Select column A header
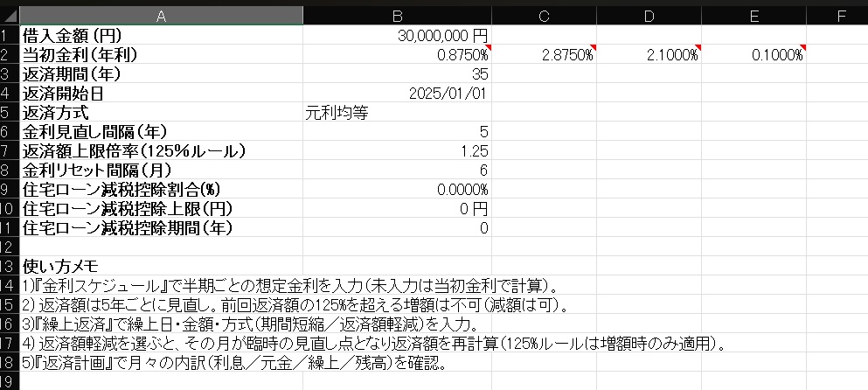 pos(161,16)
